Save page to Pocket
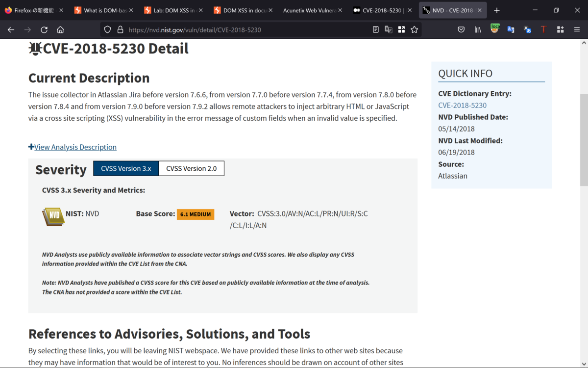This screenshot has height=368, width=588. pyautogui.click(x=461, y=30)
